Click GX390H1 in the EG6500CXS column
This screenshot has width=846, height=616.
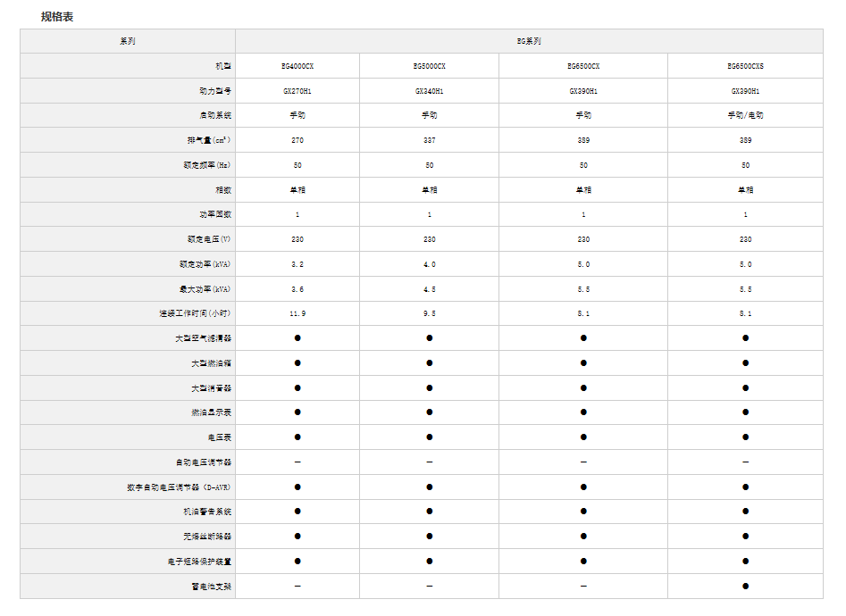pos(746,91)
